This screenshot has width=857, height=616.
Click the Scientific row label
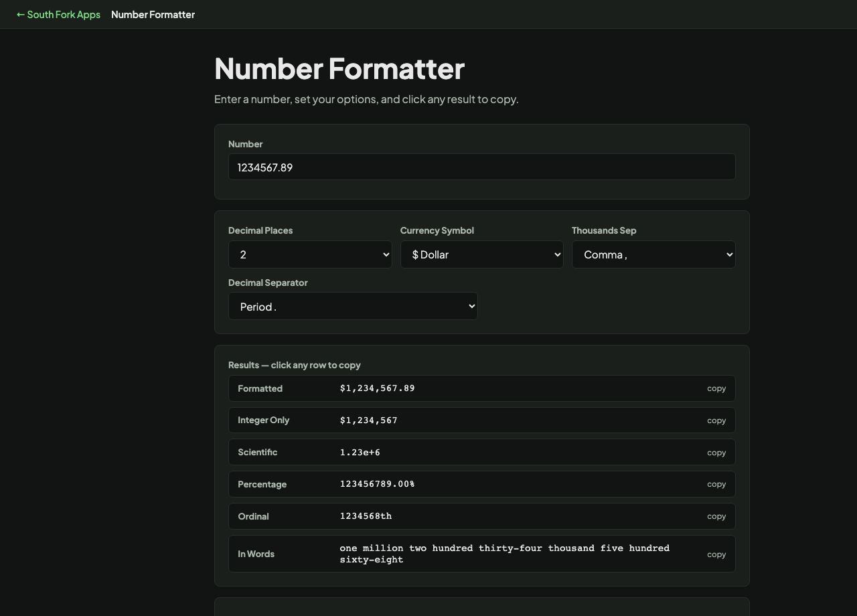pos(257,452)
